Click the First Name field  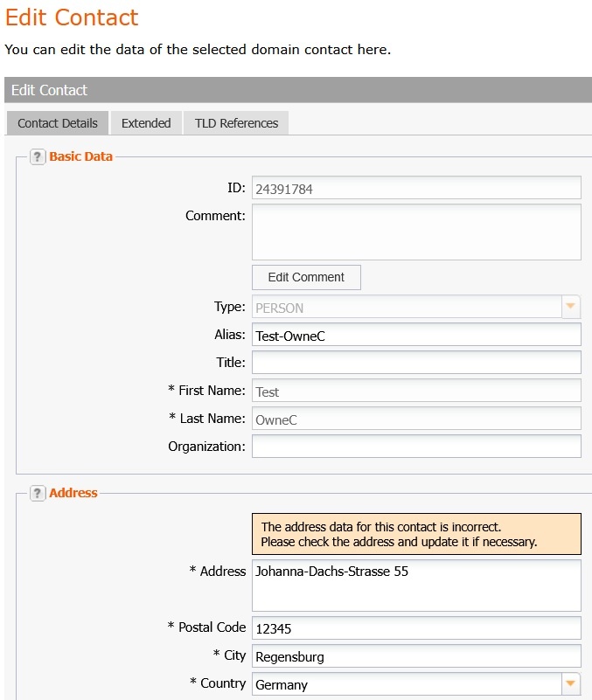point(416,391)
